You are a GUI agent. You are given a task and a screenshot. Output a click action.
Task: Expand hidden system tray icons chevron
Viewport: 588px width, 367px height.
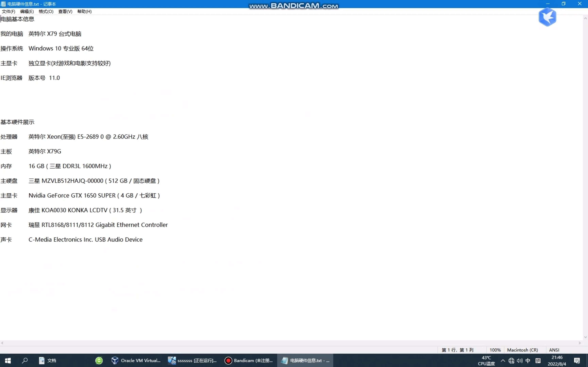[503, 360]
